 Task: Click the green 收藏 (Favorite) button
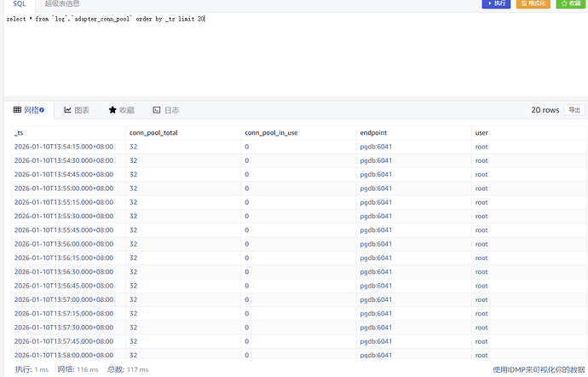pyautogui.click(x=570, y=4)
